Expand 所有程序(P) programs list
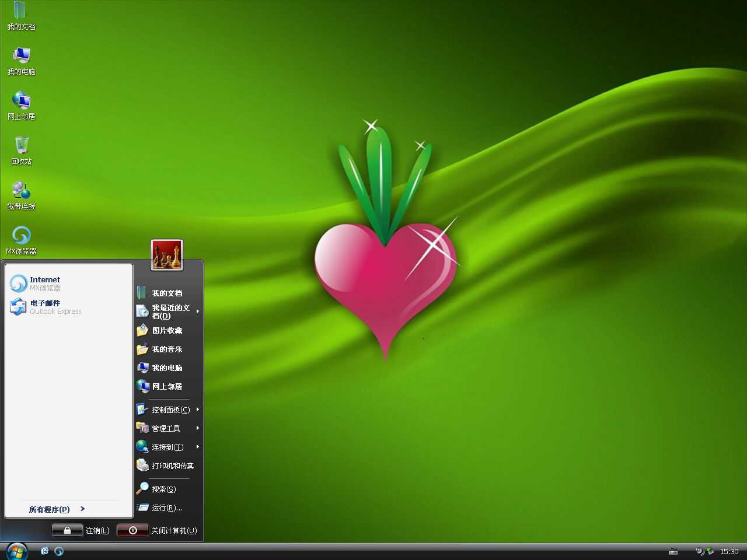This screenshot has width=747, height=560. [57, 509]
